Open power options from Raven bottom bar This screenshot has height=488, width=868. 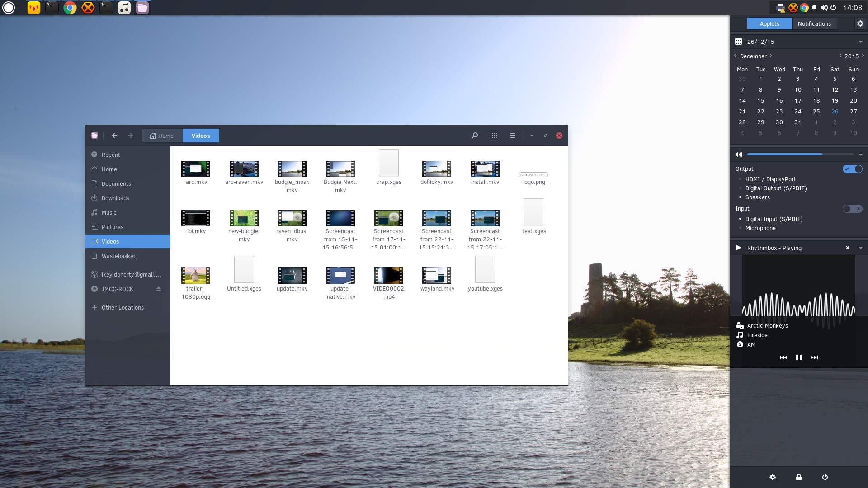click(825, 477)
